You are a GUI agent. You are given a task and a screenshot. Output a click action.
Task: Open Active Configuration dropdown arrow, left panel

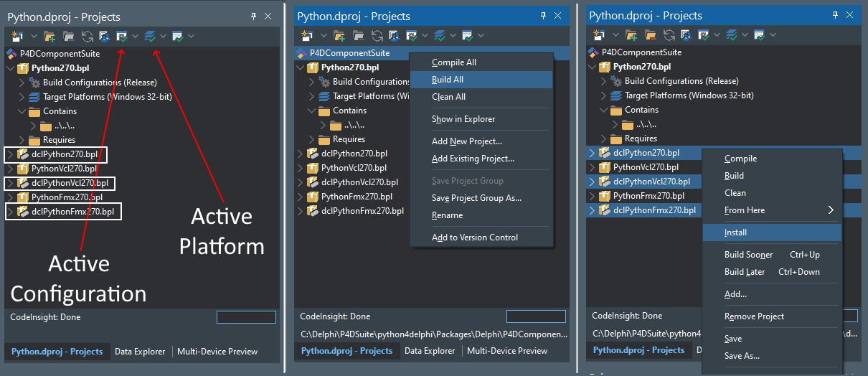(135, 36)
